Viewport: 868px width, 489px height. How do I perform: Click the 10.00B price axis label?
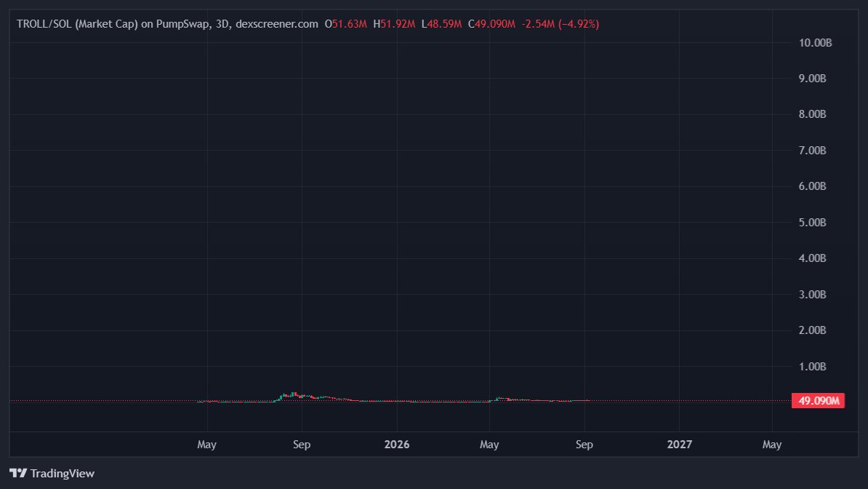815,43
